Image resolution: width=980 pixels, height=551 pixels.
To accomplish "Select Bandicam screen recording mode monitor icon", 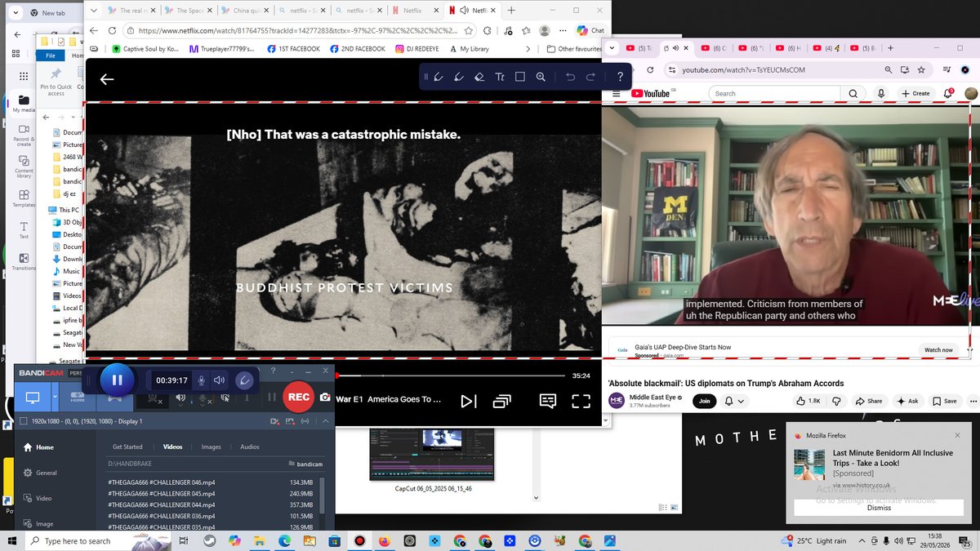I will click(x=33, y=398).
